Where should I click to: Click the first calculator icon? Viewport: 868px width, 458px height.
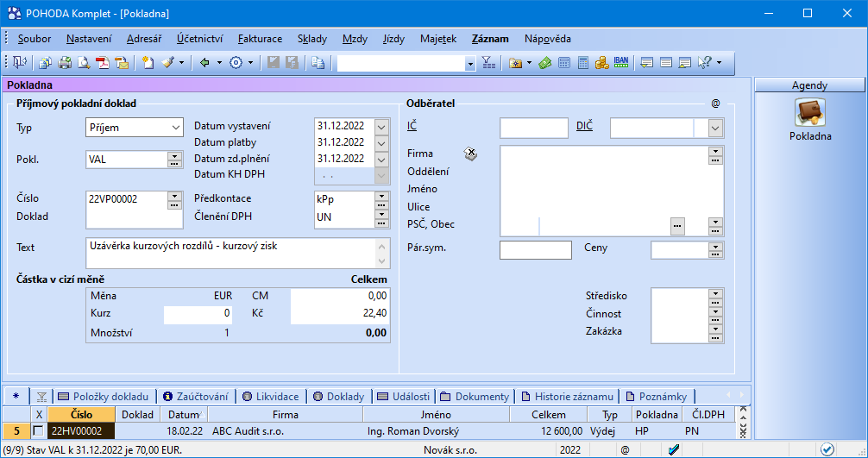[x=564, y=63]
